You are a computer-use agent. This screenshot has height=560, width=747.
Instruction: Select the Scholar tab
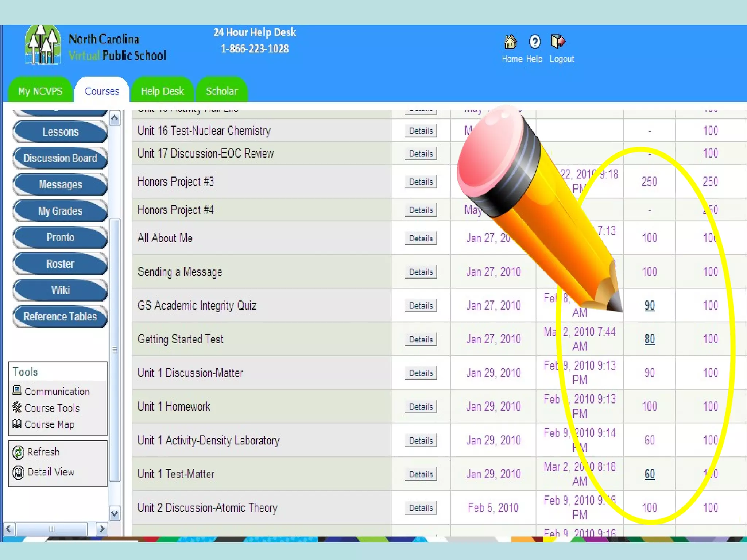[x=221, y=91]
